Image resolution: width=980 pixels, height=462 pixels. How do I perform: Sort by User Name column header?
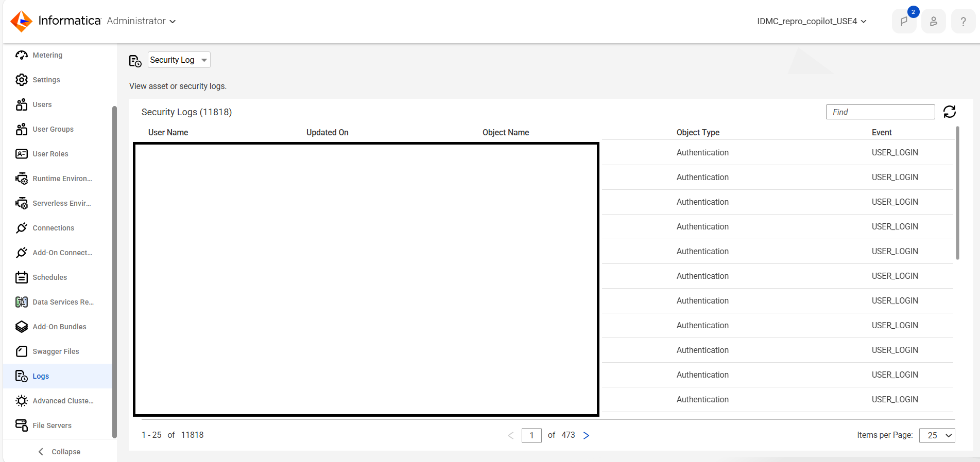pyautogui.click(x=168, y=132)
